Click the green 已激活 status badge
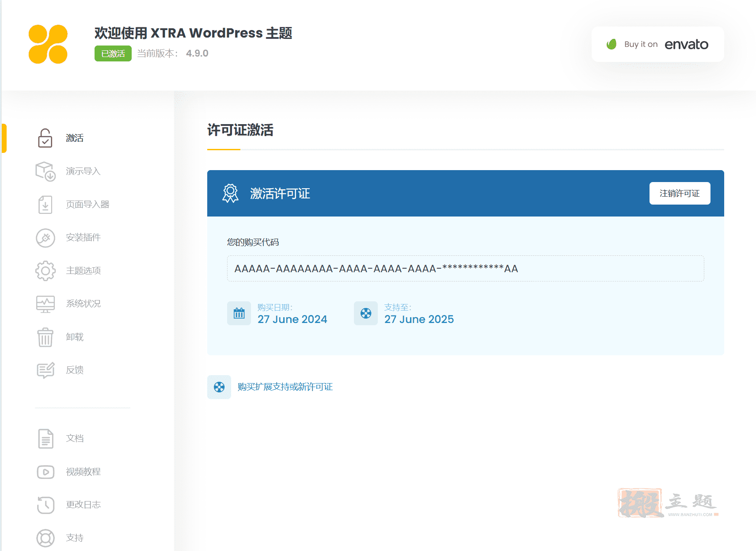The image size is (756, 551). click(x=113, y=53)
